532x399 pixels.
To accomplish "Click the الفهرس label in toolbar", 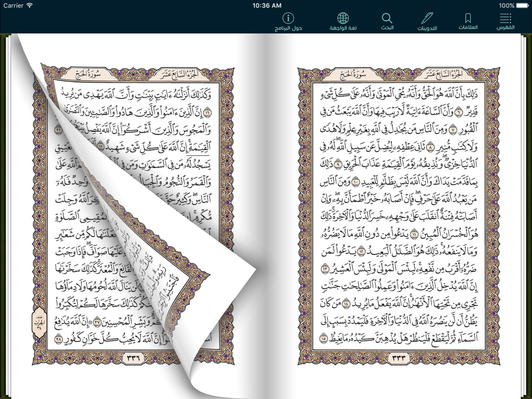I will [x=505, y=28].
